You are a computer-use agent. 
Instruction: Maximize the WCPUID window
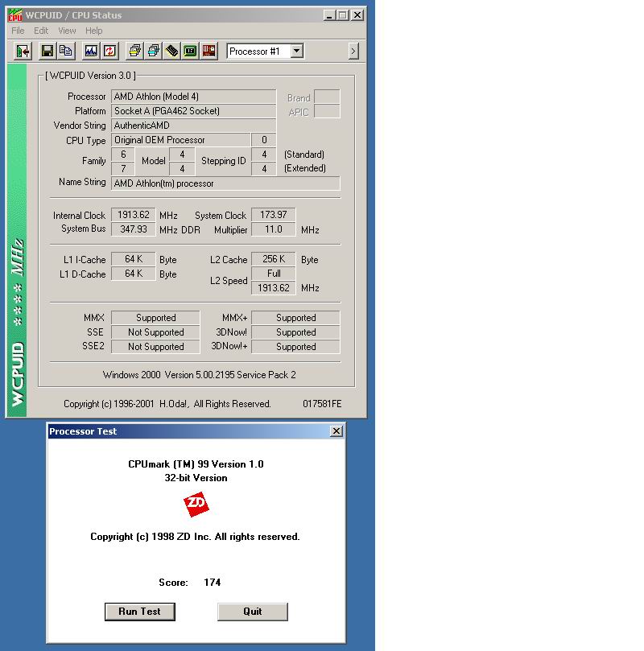click(343, 15)
